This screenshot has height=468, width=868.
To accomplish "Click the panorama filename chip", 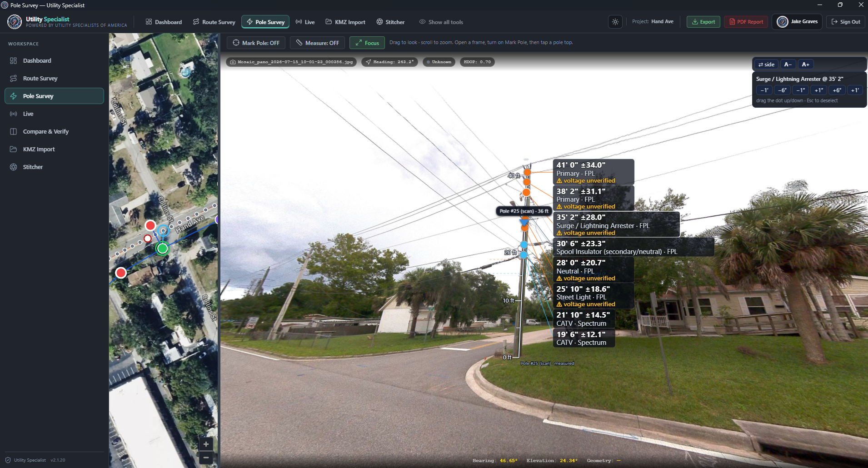I will (291, 62).
